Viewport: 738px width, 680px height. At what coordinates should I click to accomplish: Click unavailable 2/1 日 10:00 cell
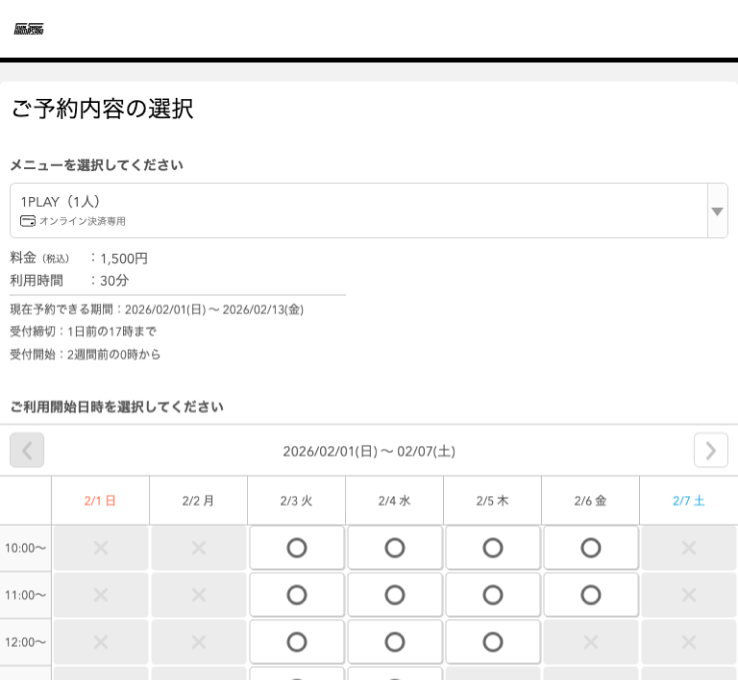(101, 548)
